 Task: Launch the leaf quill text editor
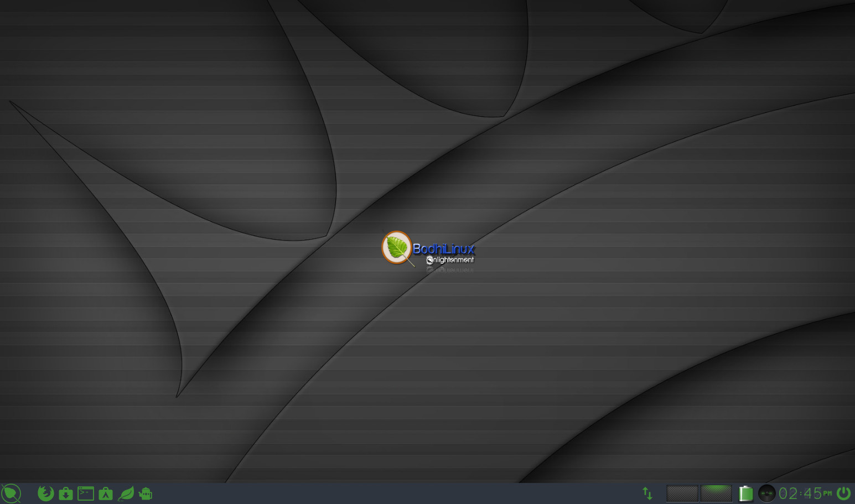point(126,493)
